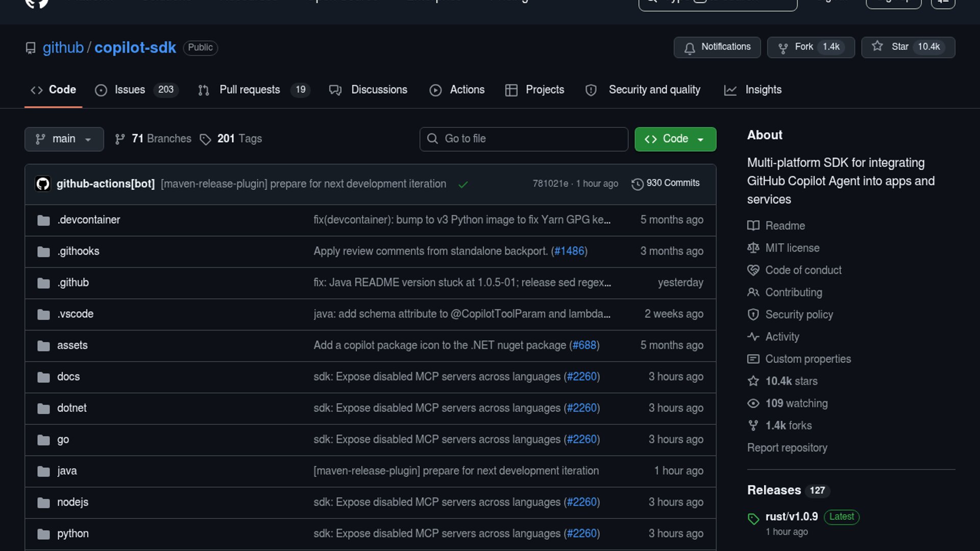
Task: Open the Pull requests tab
Action: coord(254,90)
